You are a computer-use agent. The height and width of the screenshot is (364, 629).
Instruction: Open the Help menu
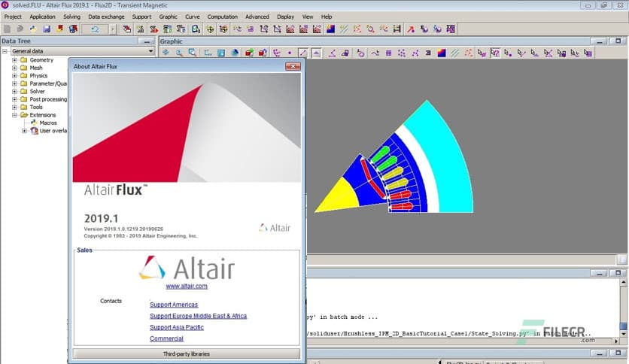click(x=327, y=17)
